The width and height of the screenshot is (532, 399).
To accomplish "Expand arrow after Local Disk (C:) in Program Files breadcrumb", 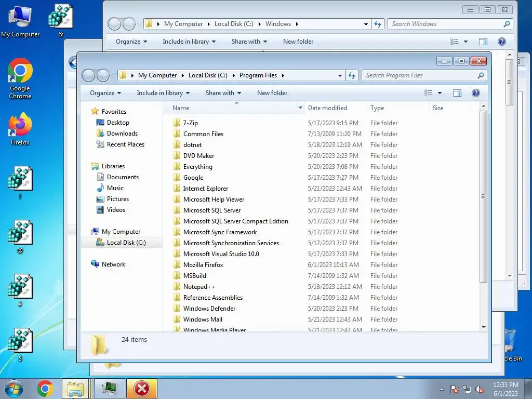I will coord(233,75).
